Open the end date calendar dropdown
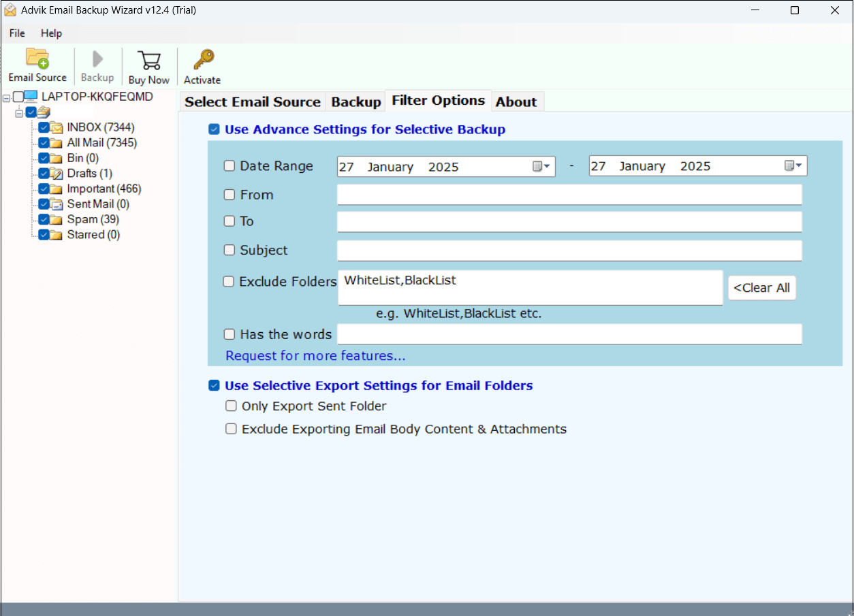This screenshot has width=854, height=616. 794,166
